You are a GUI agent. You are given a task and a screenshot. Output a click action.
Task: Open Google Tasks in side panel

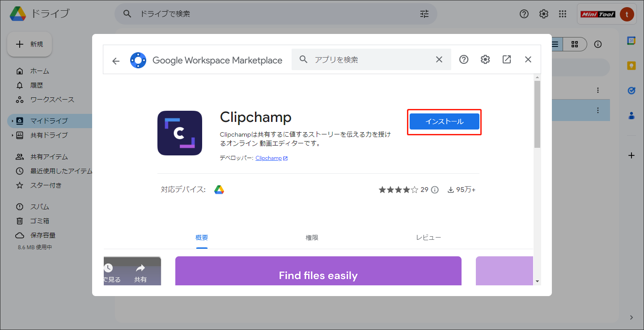(x=631, y=91)
